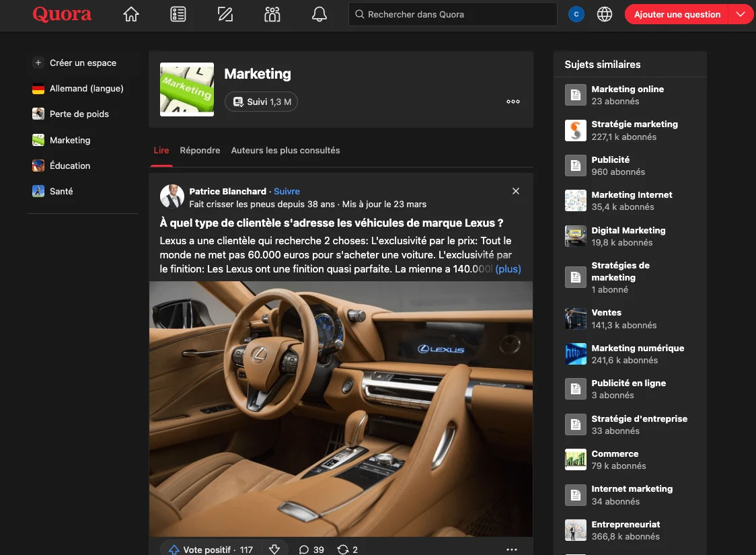Share the answer with the repost icon
Screen dimensions: 756x555
coord(348,550)
